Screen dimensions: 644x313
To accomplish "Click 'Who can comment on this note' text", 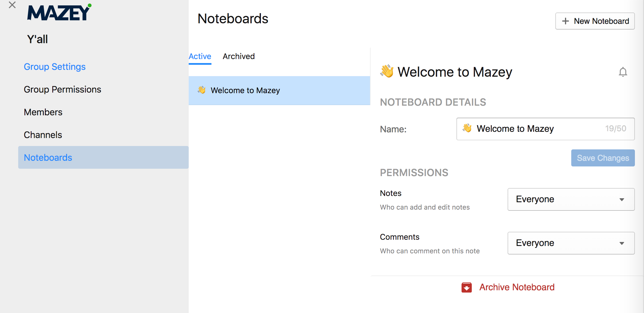I will coord(430,251).
